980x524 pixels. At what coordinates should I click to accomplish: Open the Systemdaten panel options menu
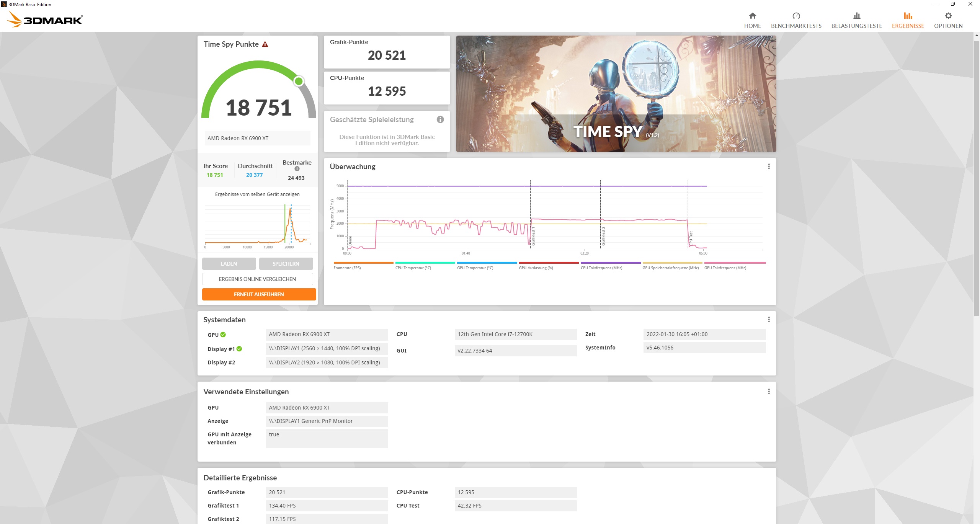[769, 318]
